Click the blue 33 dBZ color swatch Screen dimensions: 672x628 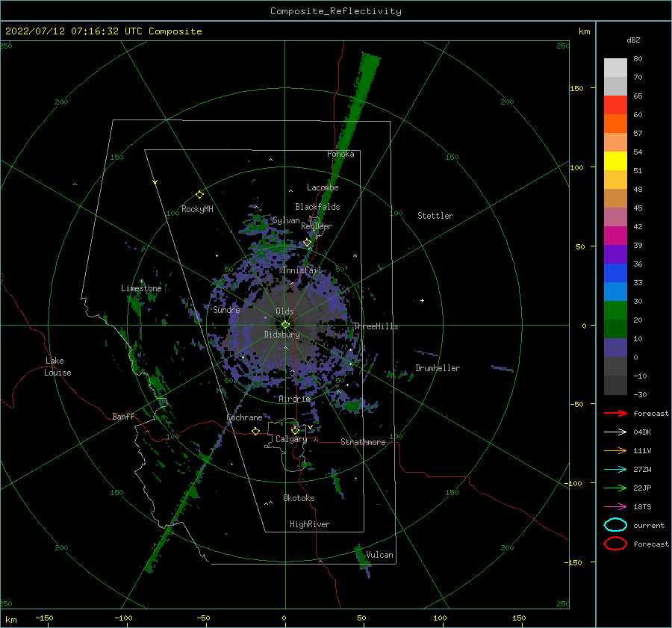point(615,273)
